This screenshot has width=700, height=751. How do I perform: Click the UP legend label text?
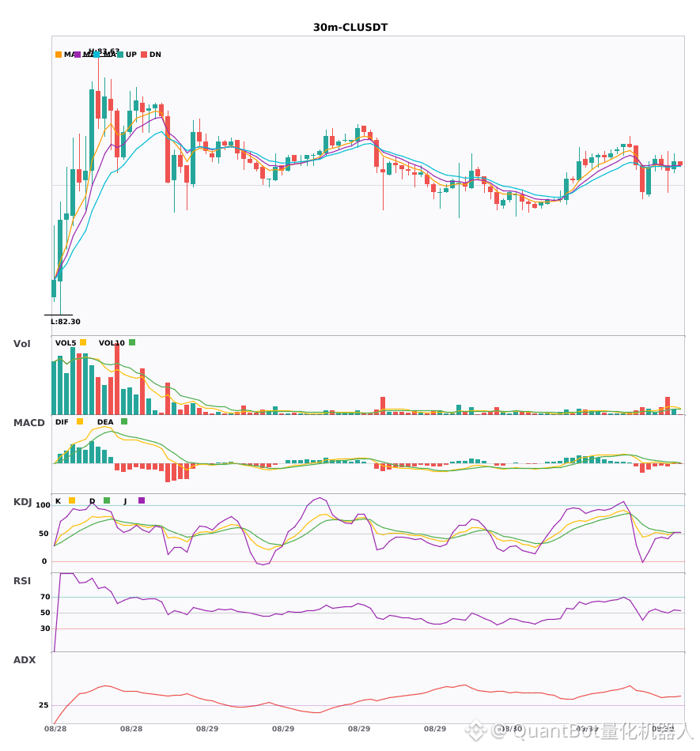pos(131,55)
